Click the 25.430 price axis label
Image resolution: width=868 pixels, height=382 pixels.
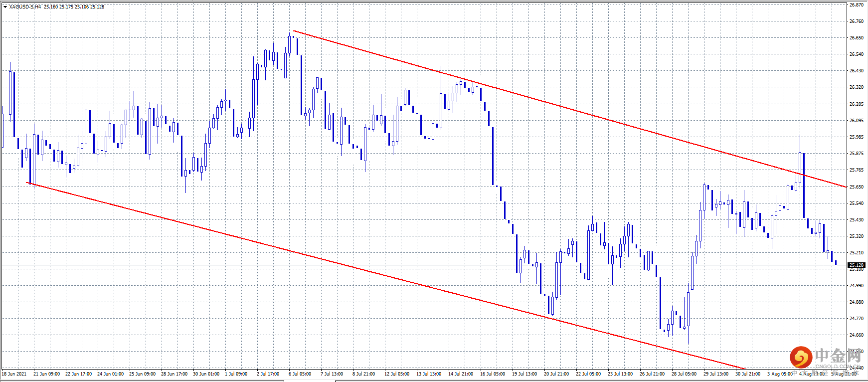[x=857, y=220]
